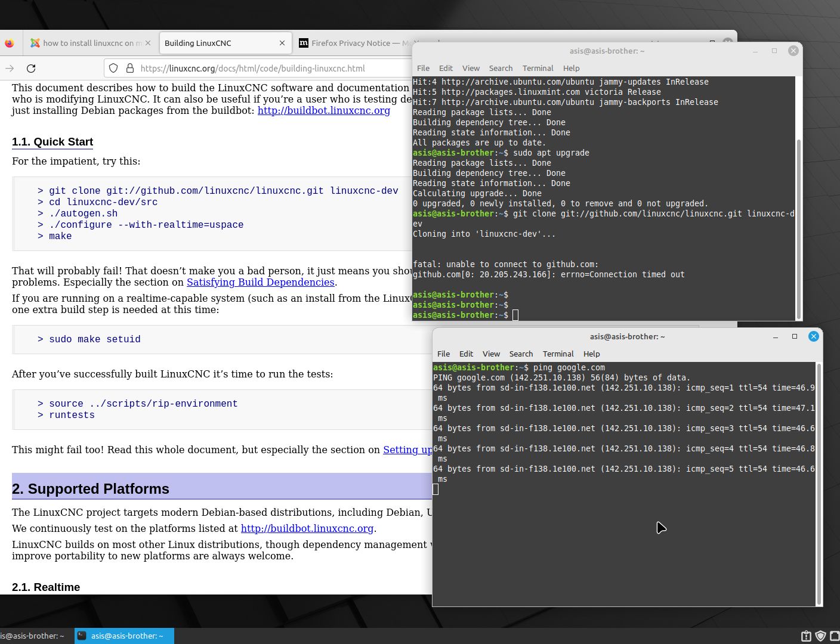The width and height of the screenshot is (840, 644).
Task: Click 'Connection timed out' error line in terminal
Action: click(549, 275)
